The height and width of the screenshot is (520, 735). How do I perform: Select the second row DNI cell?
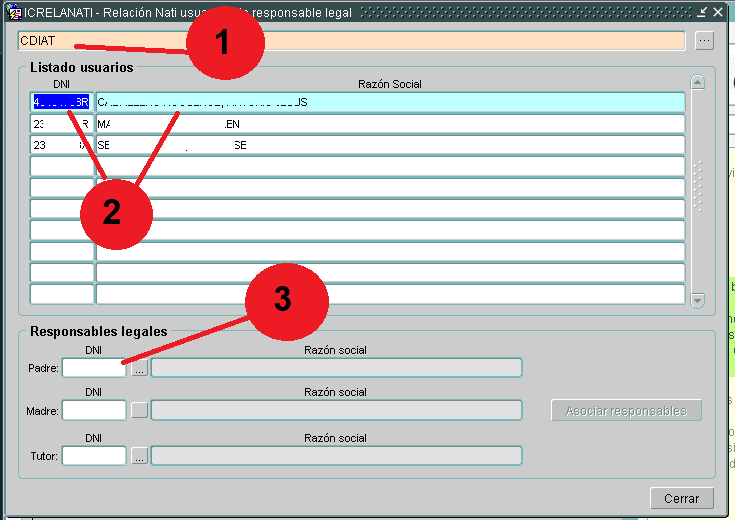point(61,124)
